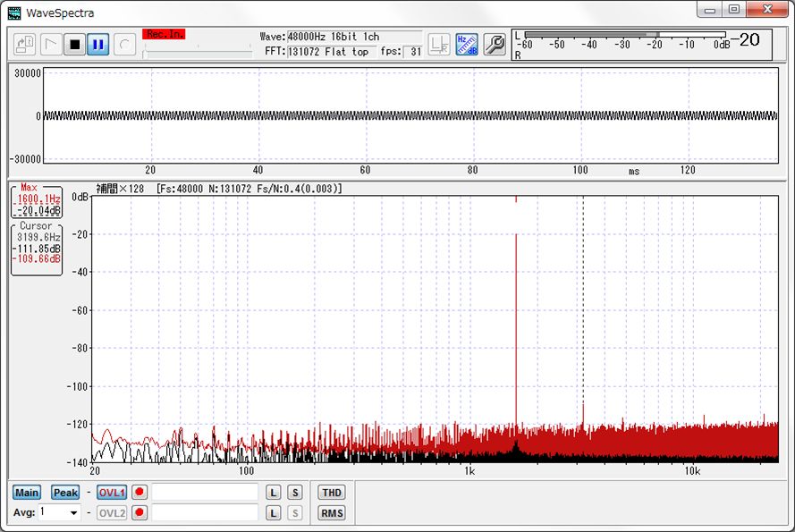
Task: Click the WaveSpectra icon in the title bar
Action: pos(14,13)
